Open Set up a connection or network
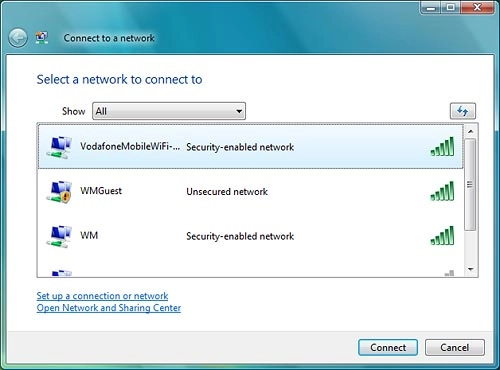The height and width of the screenshot is (370, 500). click(x=102, y=296)
